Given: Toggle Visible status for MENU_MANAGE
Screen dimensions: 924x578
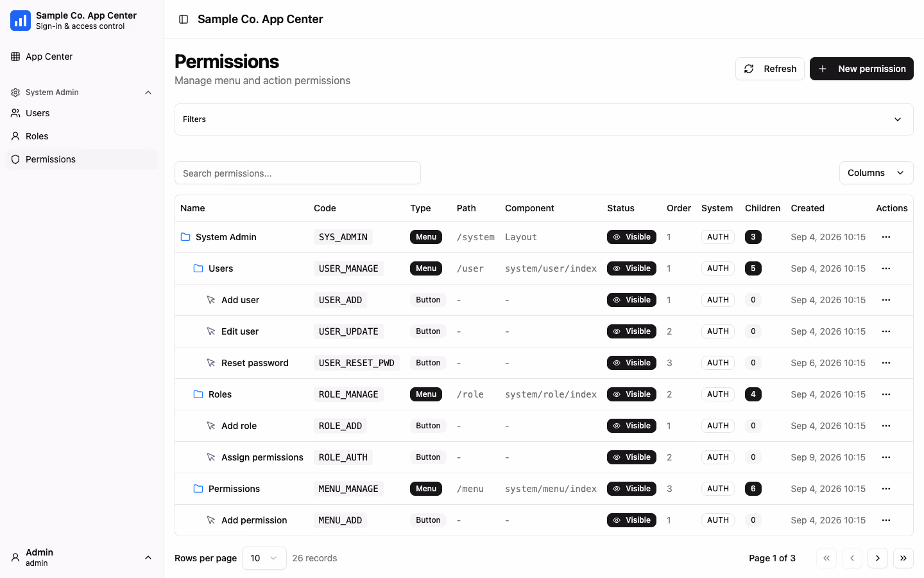Looking at the screenshot, I should tap(631, 489).
